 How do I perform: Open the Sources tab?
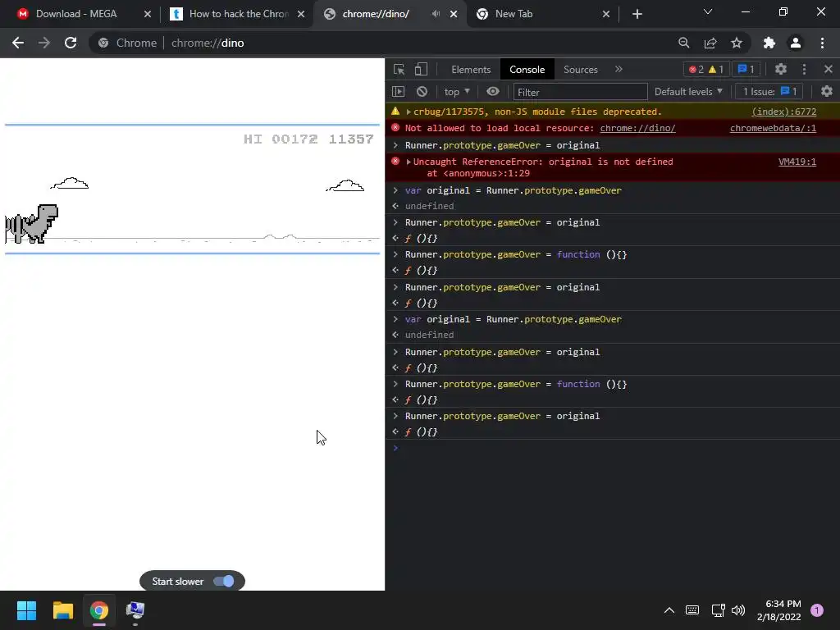[580, 70]
